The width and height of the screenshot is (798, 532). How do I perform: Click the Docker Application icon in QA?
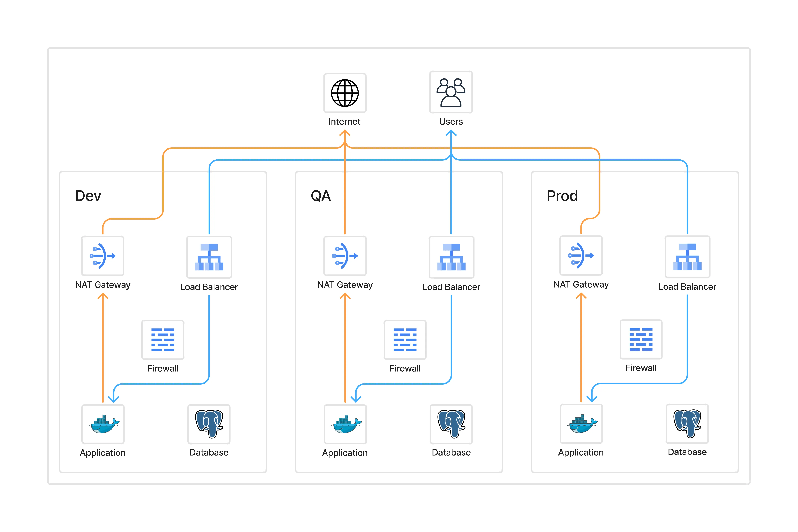[345, 425]
